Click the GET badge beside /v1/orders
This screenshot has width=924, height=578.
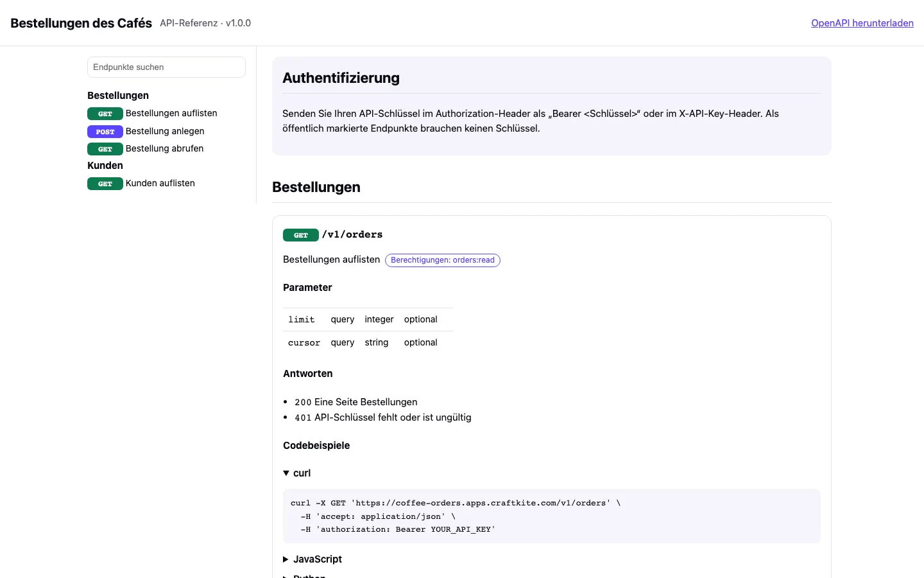click(x=301, y=235)
